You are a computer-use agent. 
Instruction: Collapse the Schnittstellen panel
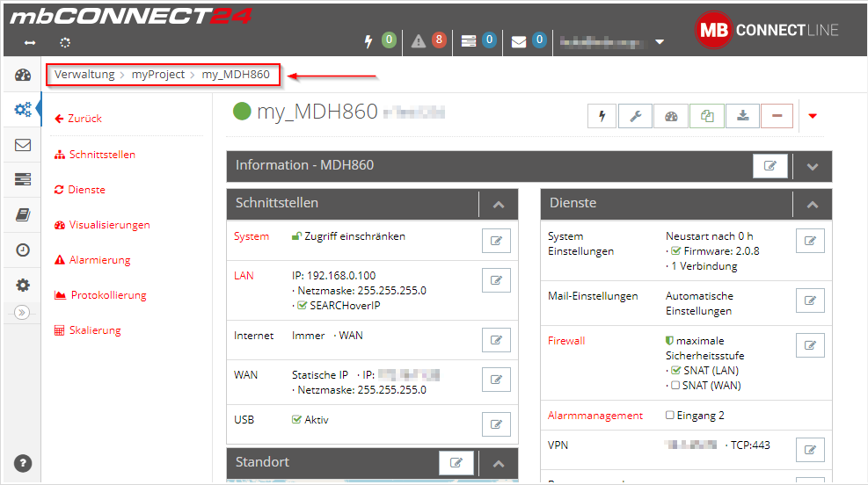tap(499, 205)
